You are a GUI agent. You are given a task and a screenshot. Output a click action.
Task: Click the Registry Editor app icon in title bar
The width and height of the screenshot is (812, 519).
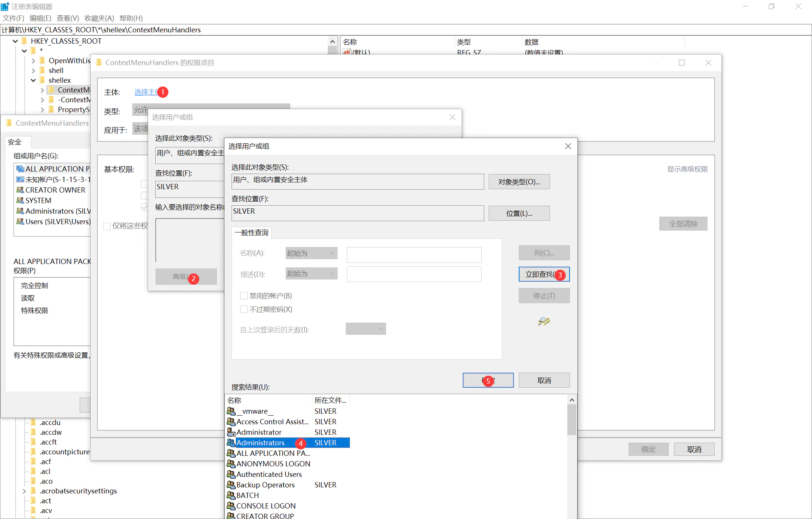click(x=5, y=6)
